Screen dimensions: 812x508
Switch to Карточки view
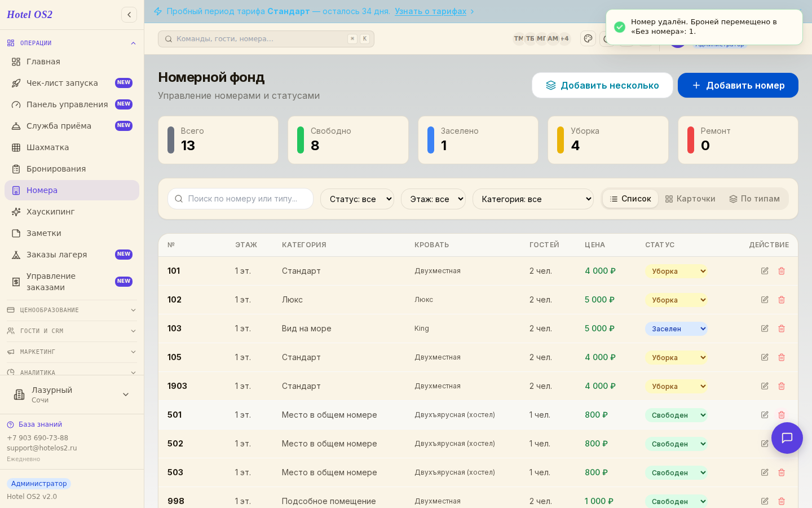point(690,199)
